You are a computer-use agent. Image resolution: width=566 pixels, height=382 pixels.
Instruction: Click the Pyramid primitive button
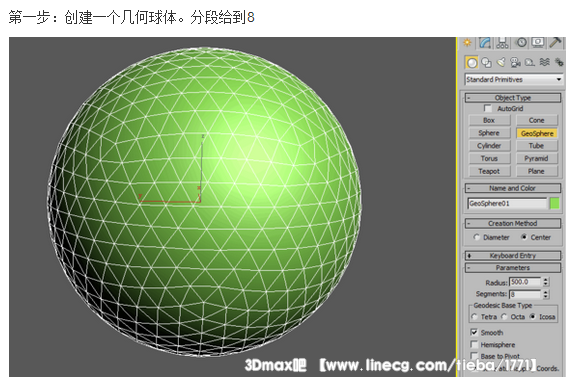click(x=537, y=159)
